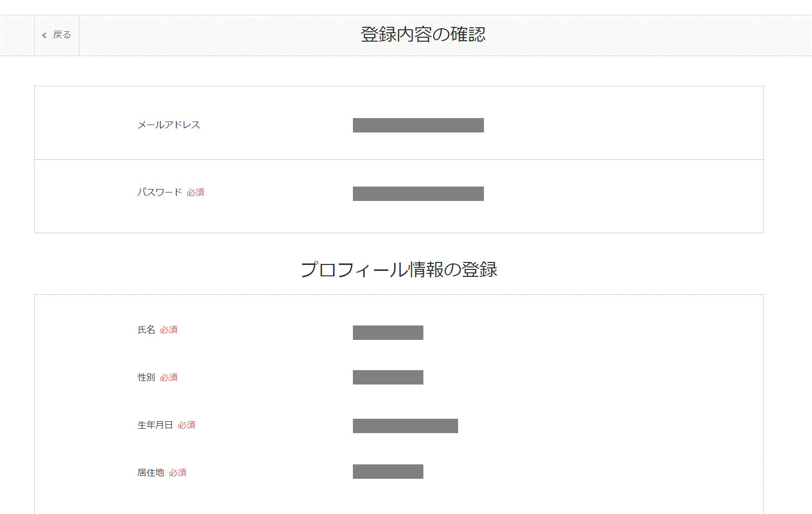Select the 生年月日 field label

click(155, 425)
